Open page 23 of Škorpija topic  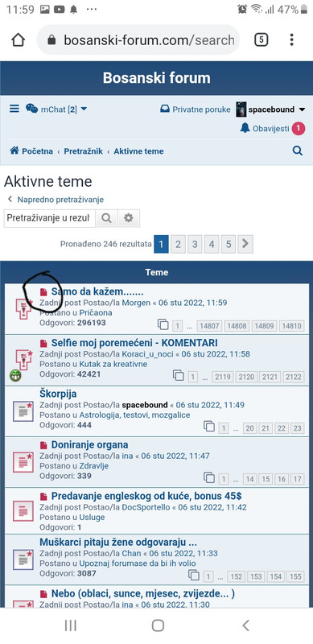pyautogui.click(x=297, y=428)
